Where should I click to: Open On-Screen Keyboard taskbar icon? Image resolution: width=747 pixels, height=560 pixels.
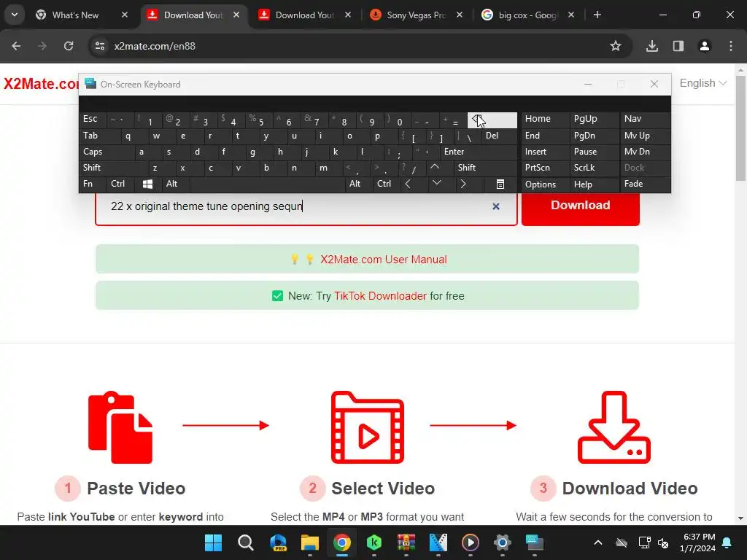(535, 542)
